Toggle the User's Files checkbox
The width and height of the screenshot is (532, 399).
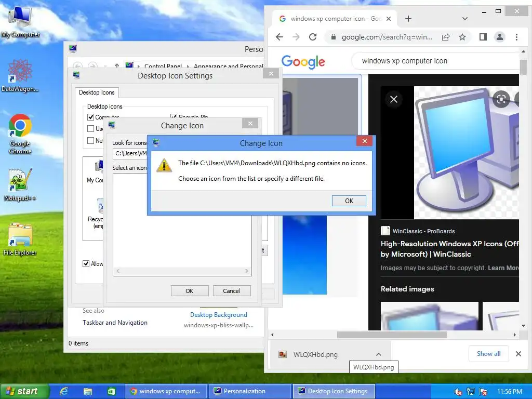click(x=90, y=129)
